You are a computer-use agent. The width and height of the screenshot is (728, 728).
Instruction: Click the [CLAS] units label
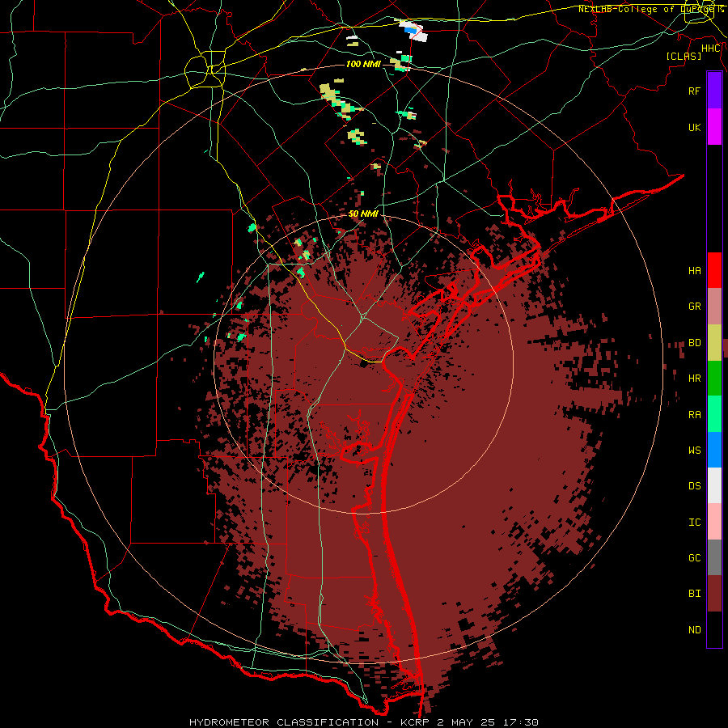coord(684,56)
